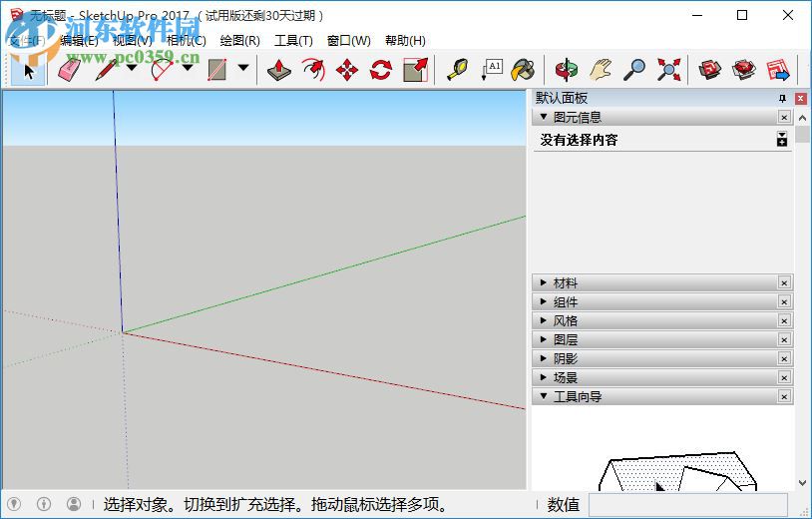This screenshot has height=519, width=812.
Task: Activate the Pan hand tool
Action: pyautogui.click(x=601, y=70)
